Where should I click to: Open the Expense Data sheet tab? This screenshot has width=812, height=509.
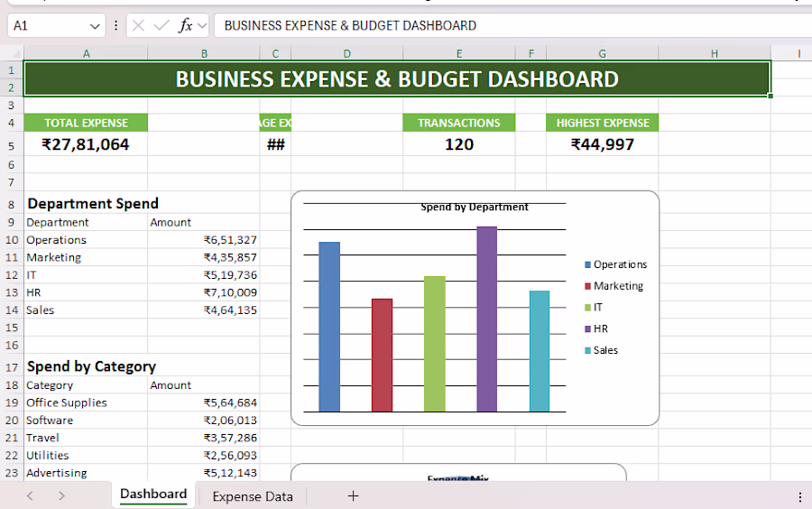tap(253, 496)
